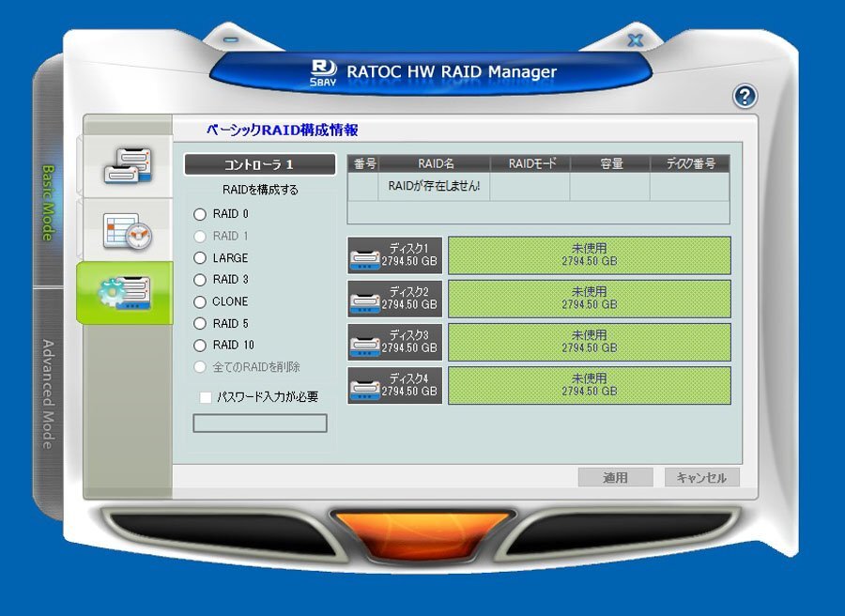
Task: Click the ディスク番号 column header
Action: (690, 163)
